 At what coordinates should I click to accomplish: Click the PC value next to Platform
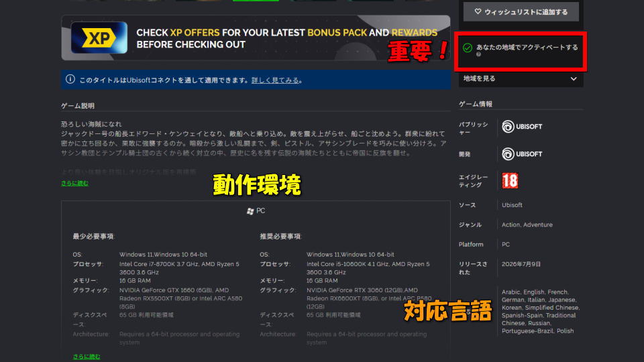click(x=506, y=244)
